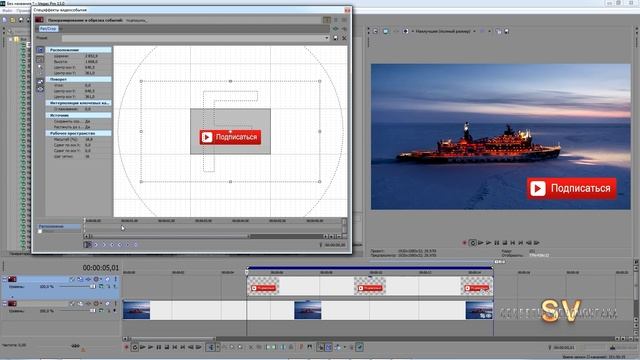Select first Подписаться clip on the top track

263,286
